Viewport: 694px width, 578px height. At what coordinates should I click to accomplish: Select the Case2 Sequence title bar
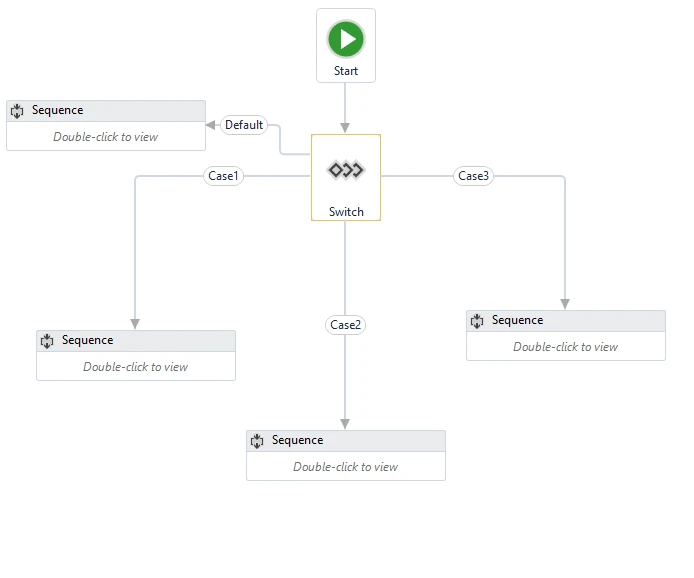(346, 441)
